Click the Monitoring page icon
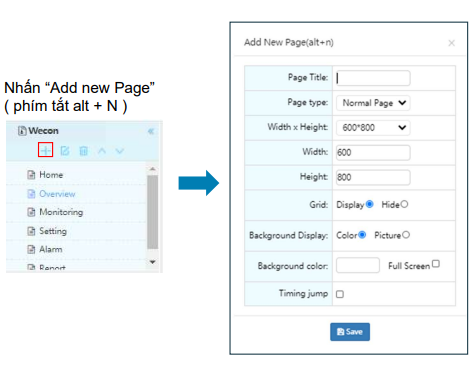Image resolution: width=475 pixels, height=374 pixels. pos(31,212)
